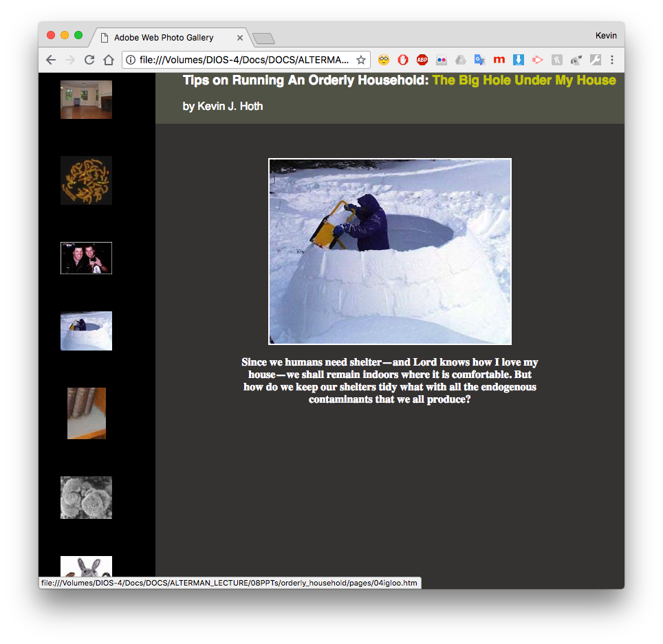Go back to the previous page
Screen dimensions: 663x644
(x=51, y=60)
